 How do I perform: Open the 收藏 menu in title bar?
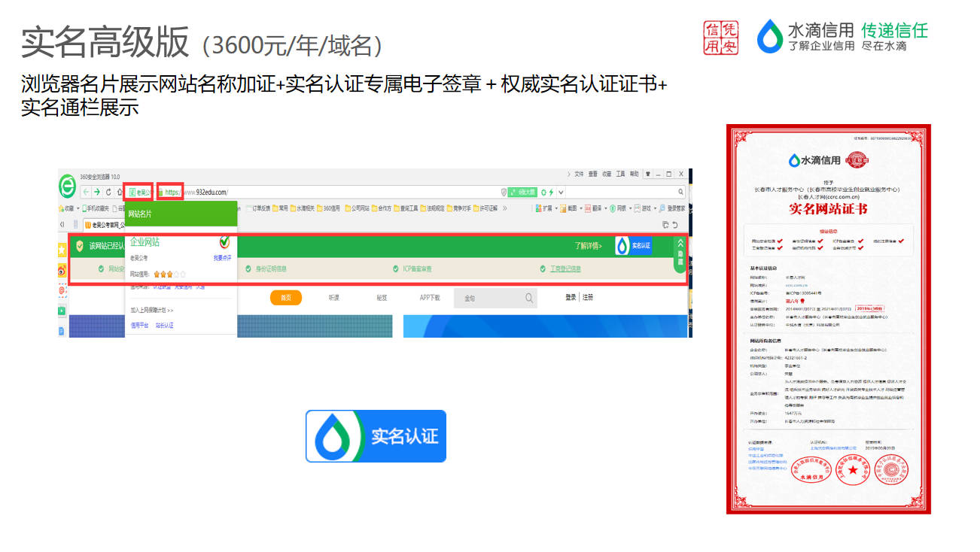point(607,174)
